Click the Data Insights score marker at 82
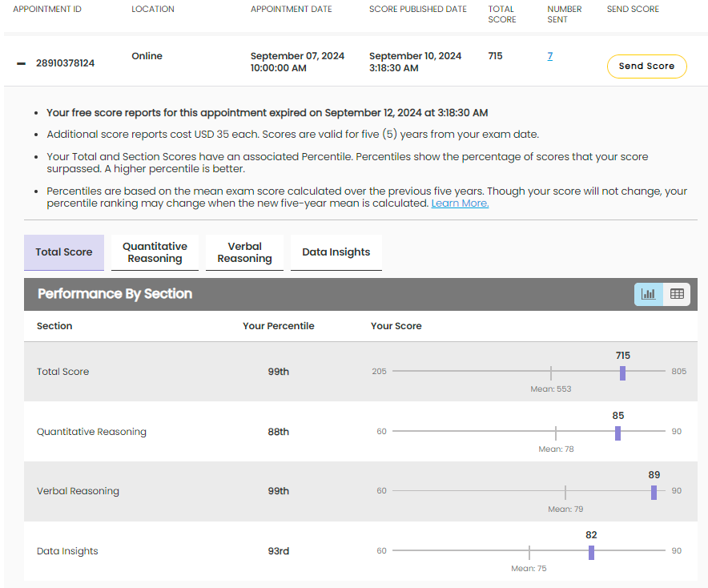 (x=591, y=551)
